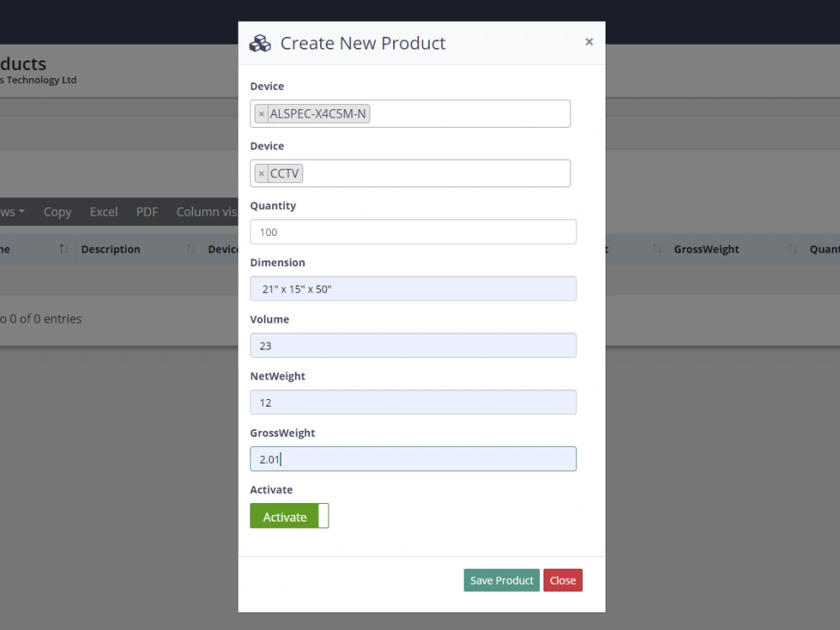This screenshot has height=630, width=840.
Task: Click the Save Product button
Action: click(501, 580)
